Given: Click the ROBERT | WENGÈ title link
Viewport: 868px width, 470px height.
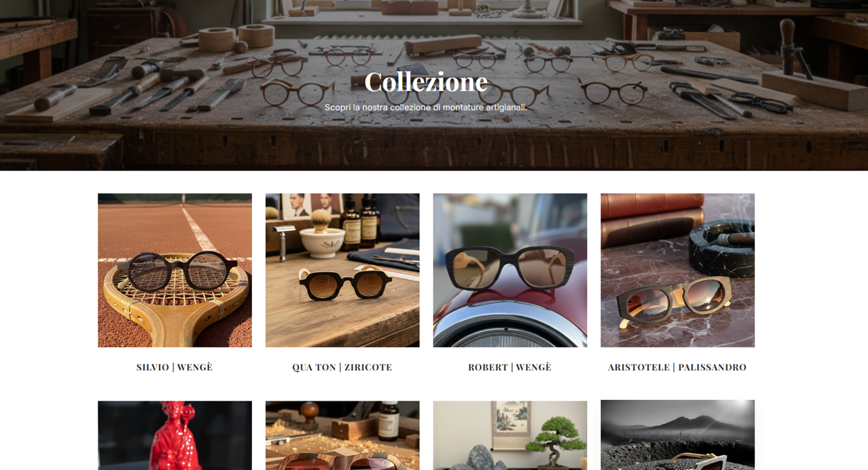Looking at the screenshot, I should (x=510, y=367).
